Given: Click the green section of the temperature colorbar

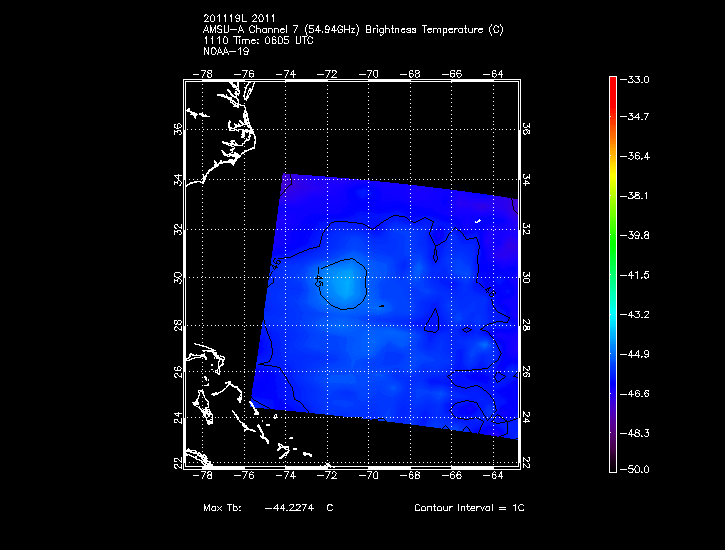Looking at the screenshot, I should pos(613,240).
